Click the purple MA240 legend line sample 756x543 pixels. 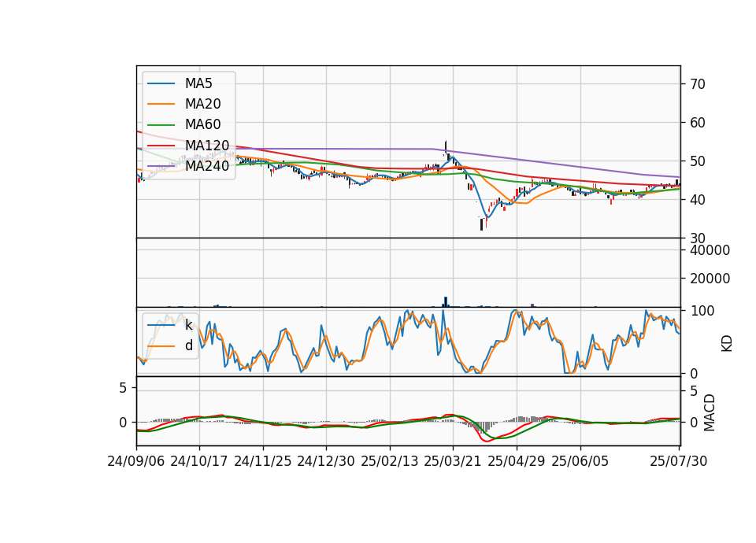pos(161,166)
